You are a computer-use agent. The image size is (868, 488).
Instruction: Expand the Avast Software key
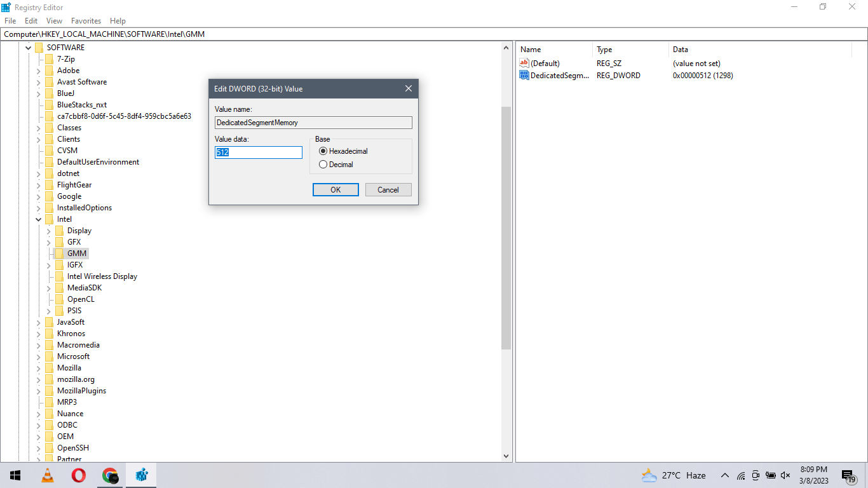click(x=38, y=82)
